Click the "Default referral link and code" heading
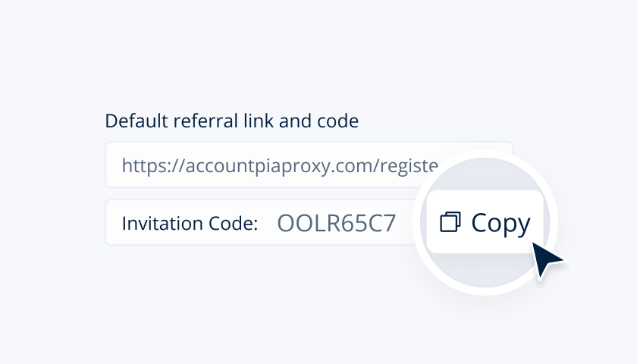 (x=231, y=121)
